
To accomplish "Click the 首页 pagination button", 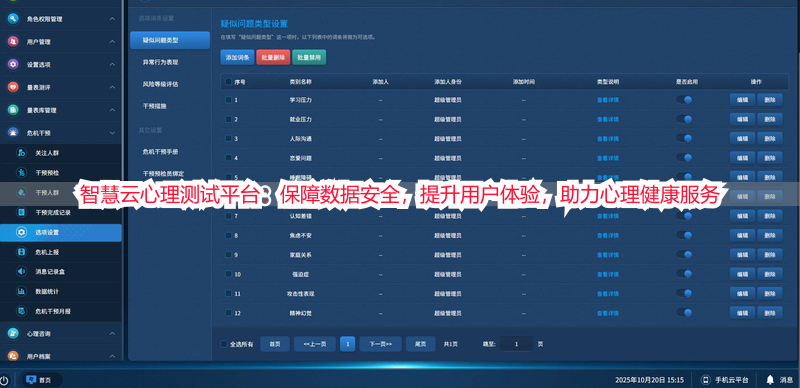I will [275, 344].
